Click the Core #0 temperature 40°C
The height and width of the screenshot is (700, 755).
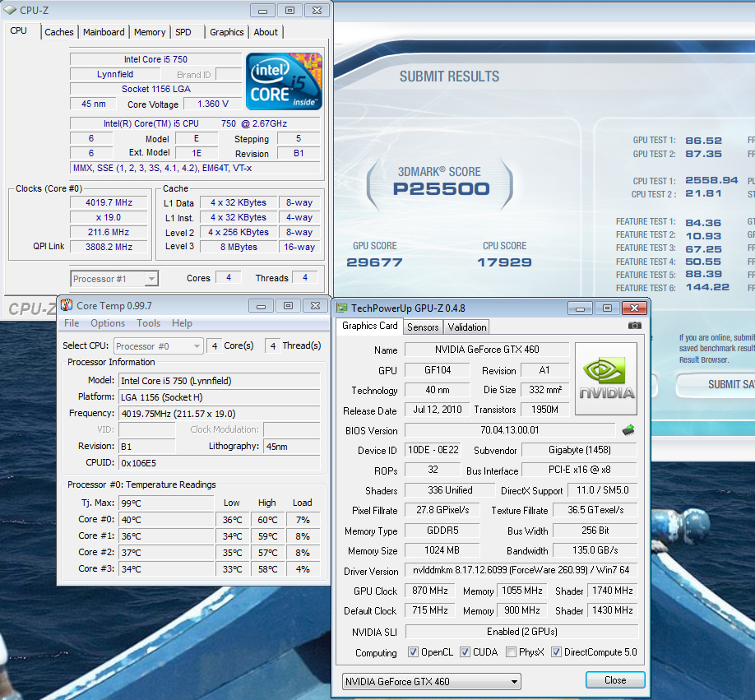[x=166, y=520]
